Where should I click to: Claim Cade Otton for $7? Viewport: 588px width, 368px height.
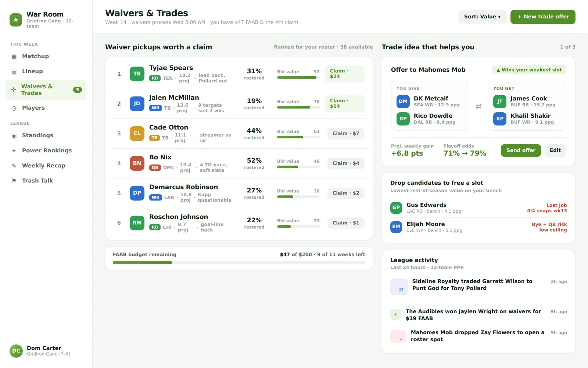tap(346, 133)
